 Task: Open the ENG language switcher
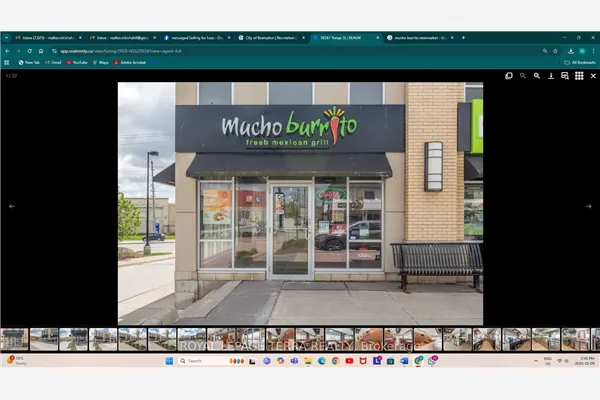(x=548, y=361)
